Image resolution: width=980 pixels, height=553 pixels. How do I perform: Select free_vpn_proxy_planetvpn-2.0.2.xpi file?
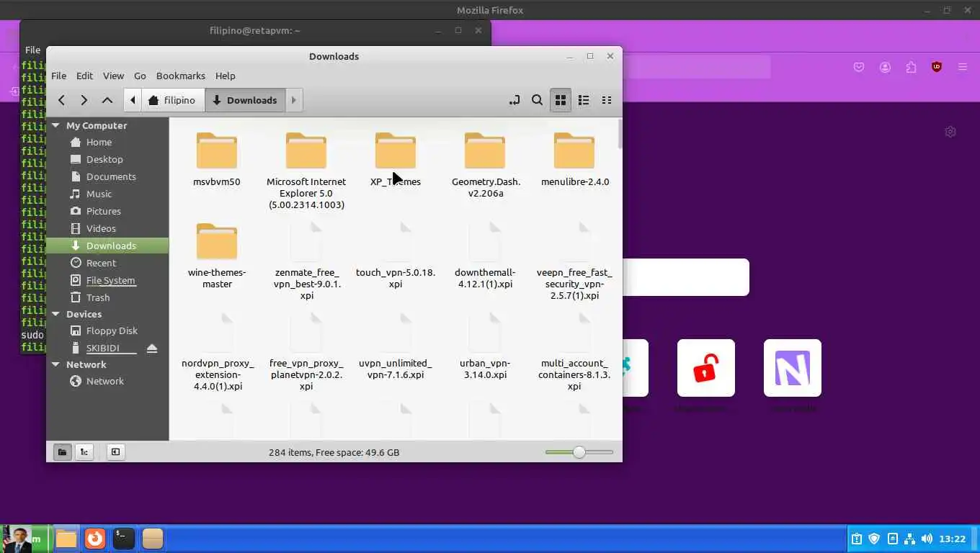tap(306, 352)
